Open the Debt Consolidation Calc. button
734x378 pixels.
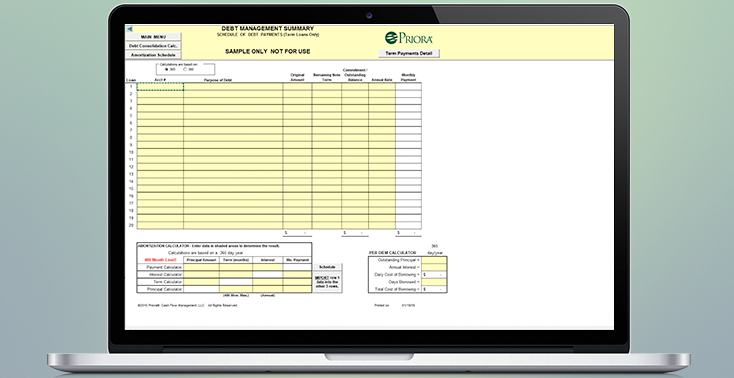(x=154, y=46)
